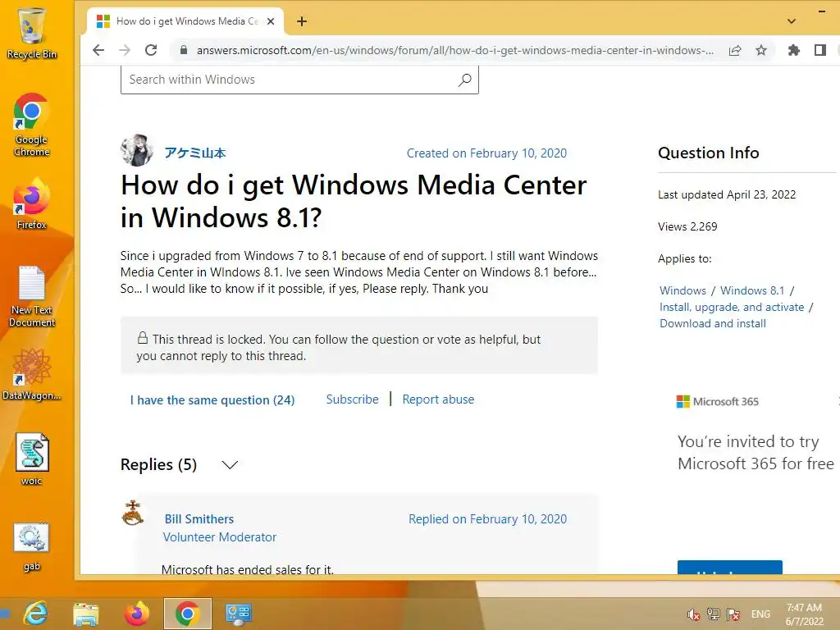Click the forward navigation arrow
The image size is (840, 630).
coord(125,50)
